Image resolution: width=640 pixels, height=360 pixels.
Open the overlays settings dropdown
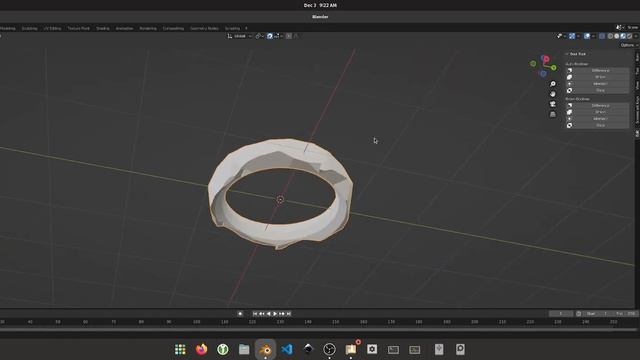[x=593, y=36]
